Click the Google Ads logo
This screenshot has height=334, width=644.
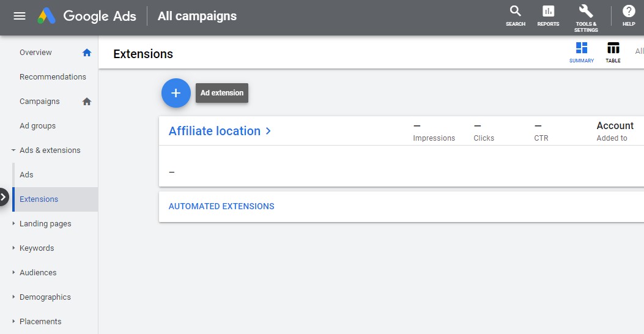tap(46, 17)
